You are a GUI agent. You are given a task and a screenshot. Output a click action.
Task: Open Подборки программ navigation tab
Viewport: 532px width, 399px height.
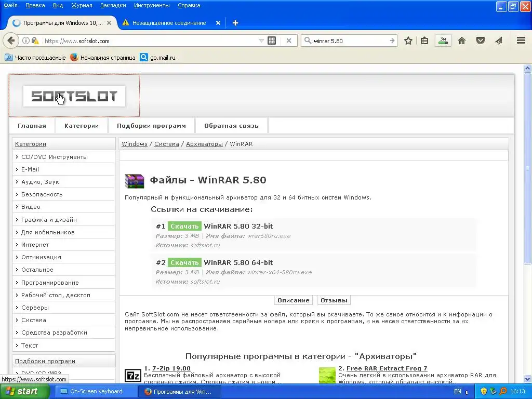click(151, 126)
